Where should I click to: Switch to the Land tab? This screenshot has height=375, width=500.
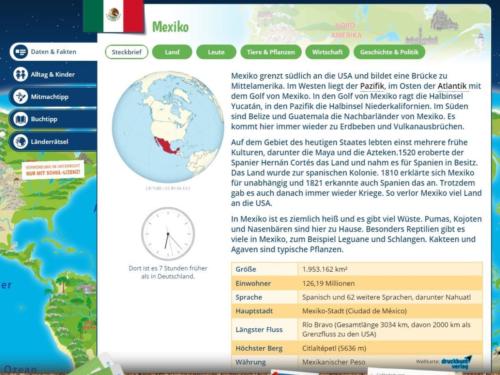click(x=172, y=52)
